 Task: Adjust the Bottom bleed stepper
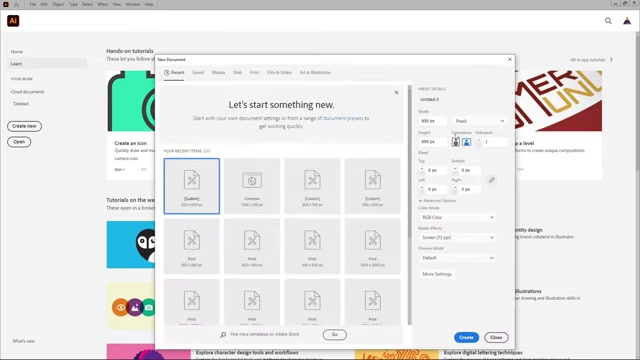pos(455,170)
